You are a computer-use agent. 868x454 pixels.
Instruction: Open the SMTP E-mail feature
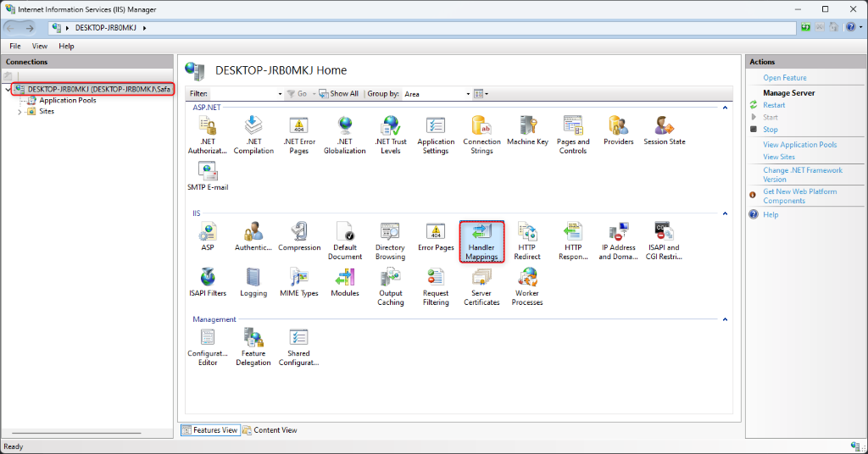(208, 176)
